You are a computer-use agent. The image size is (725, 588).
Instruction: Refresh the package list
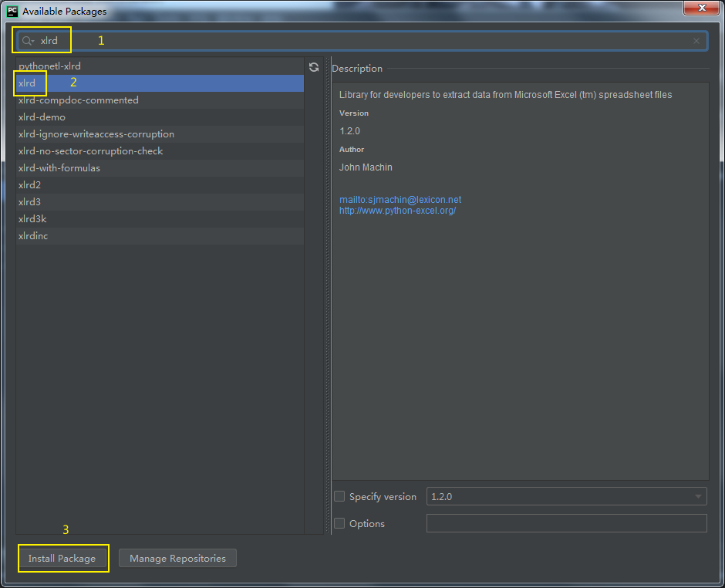point(314,67)
